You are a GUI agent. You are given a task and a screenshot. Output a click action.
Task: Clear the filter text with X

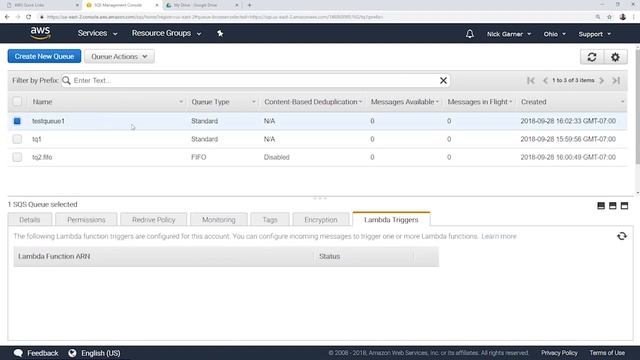pyautogui.click(x=443, y=80)
